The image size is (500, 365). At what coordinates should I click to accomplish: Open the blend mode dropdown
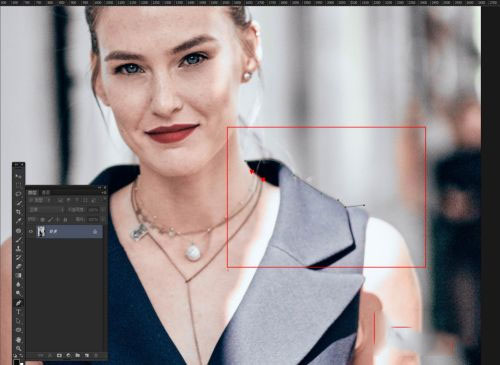coord(47,210)
